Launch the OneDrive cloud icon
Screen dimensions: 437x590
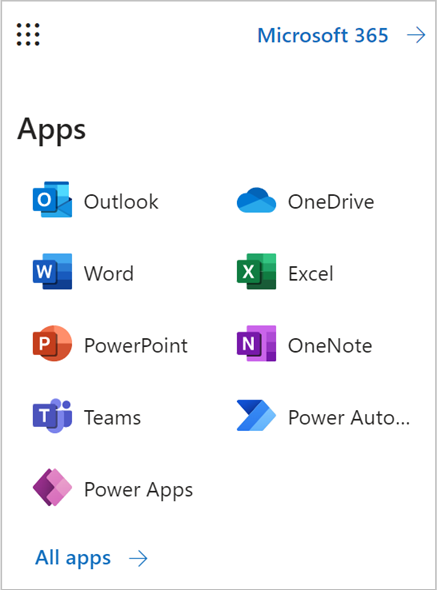tap(256, 200)
